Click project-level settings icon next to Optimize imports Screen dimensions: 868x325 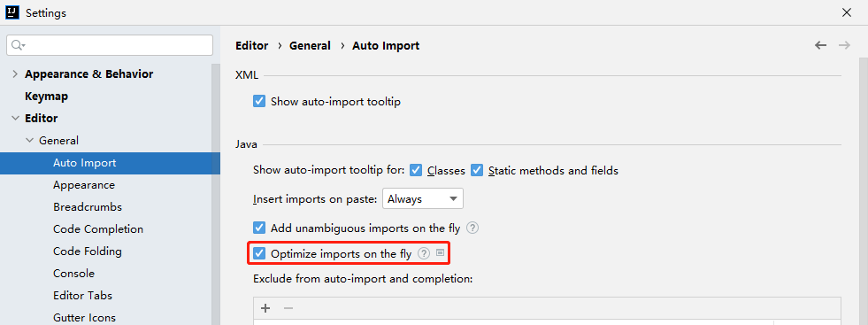(x=440, y=252)
